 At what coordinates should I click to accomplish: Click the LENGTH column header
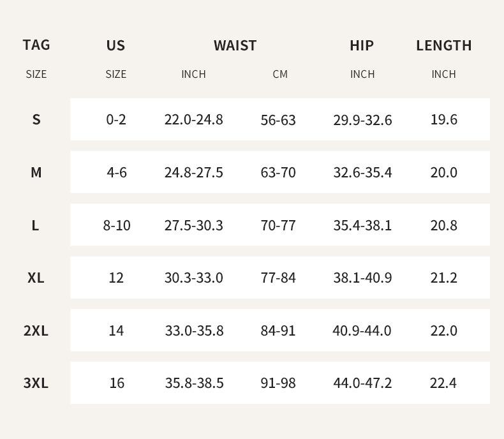[x=443, y=45]
